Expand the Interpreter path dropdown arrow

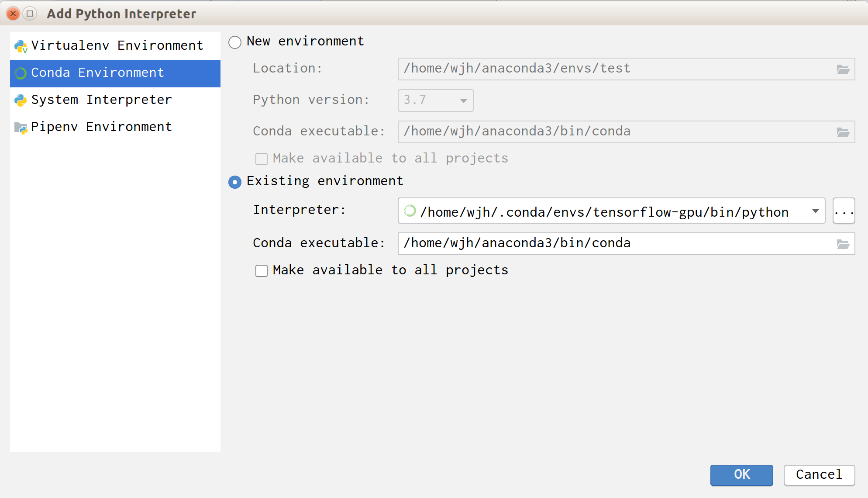click(815, 211)
